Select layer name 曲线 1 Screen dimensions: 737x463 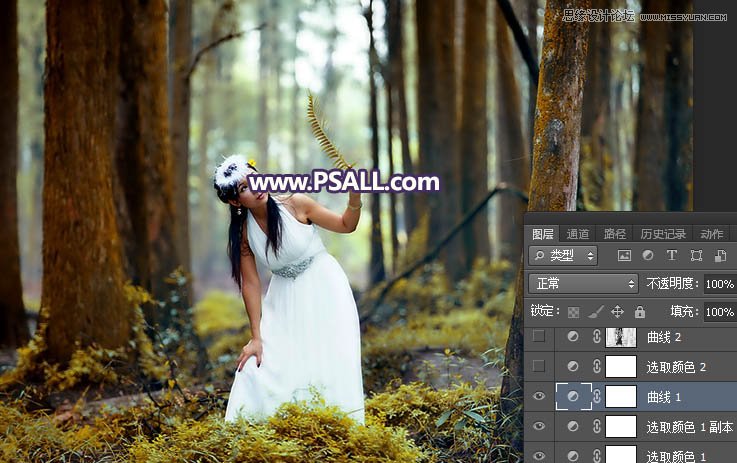(664, 397)
